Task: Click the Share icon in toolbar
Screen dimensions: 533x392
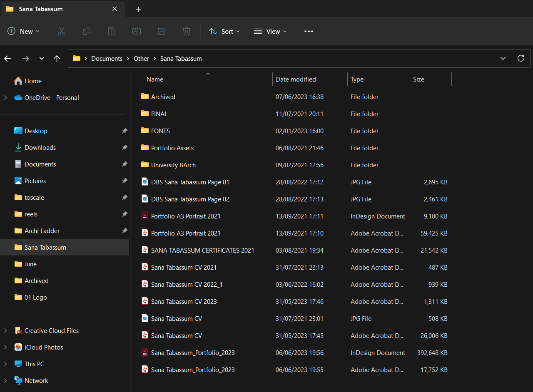Action: click(162, 31)
